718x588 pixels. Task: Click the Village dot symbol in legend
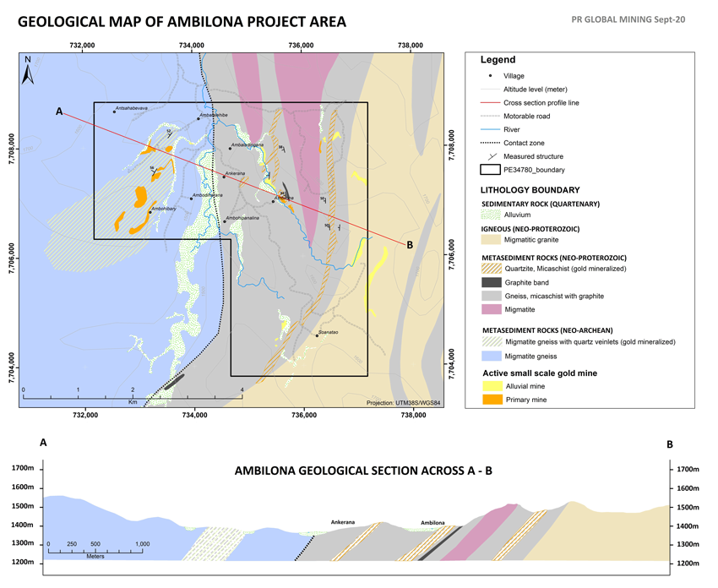coord(491,76)
